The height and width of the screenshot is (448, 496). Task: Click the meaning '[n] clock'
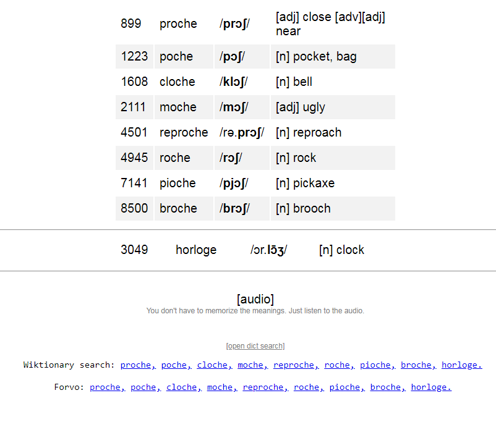[341, 250]
